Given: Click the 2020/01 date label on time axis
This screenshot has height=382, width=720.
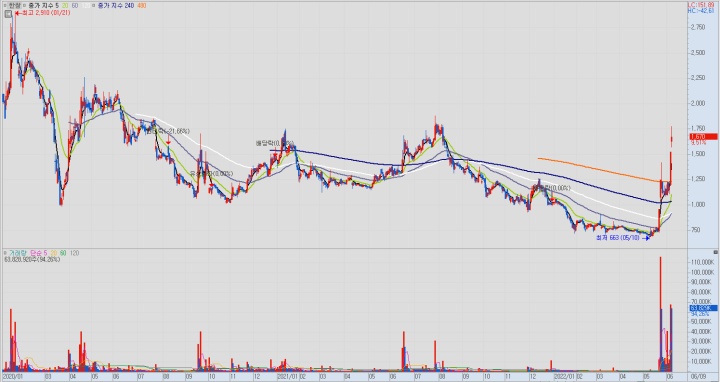Looking at the screenshot, I should (x=12, y=376).
